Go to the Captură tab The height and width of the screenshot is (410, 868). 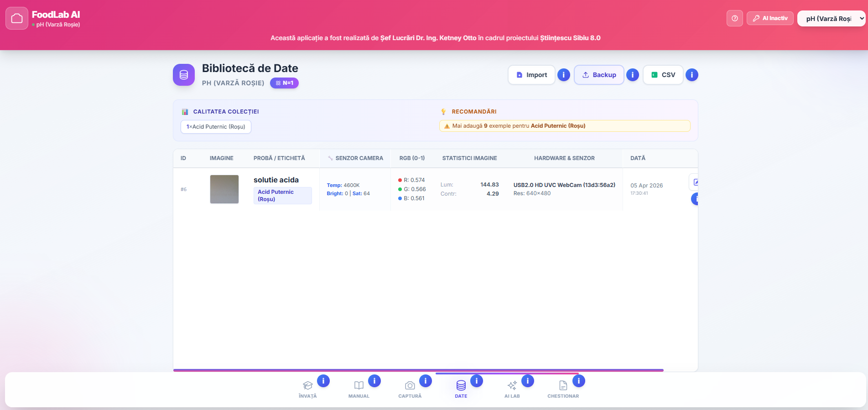coord(410,389)
